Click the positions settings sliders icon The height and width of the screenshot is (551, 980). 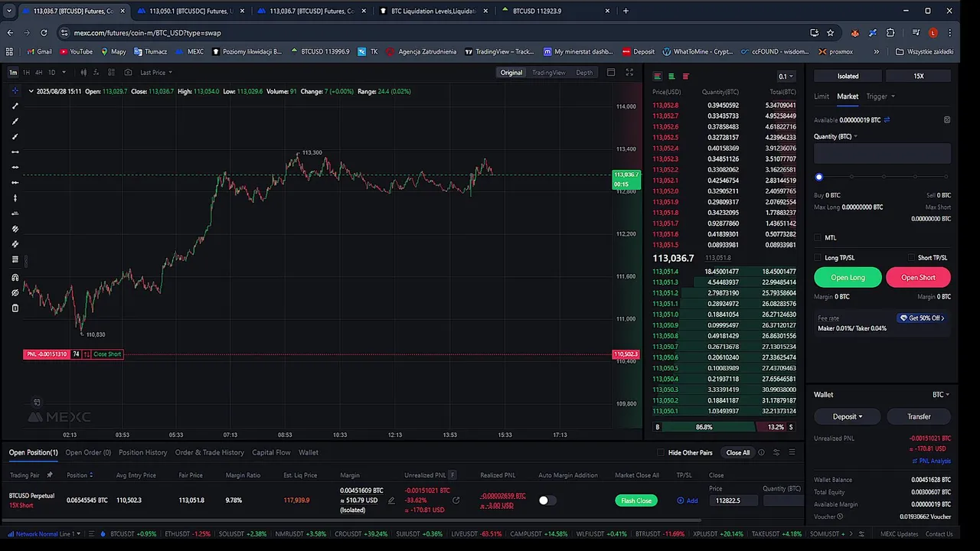coord(776,452)
